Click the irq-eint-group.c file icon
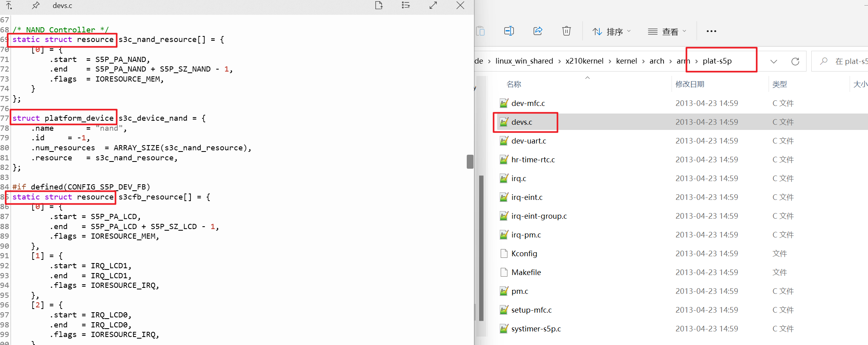The width and height of the screenshot is (868, 345). pyautogui.click(x=504, y=216)
